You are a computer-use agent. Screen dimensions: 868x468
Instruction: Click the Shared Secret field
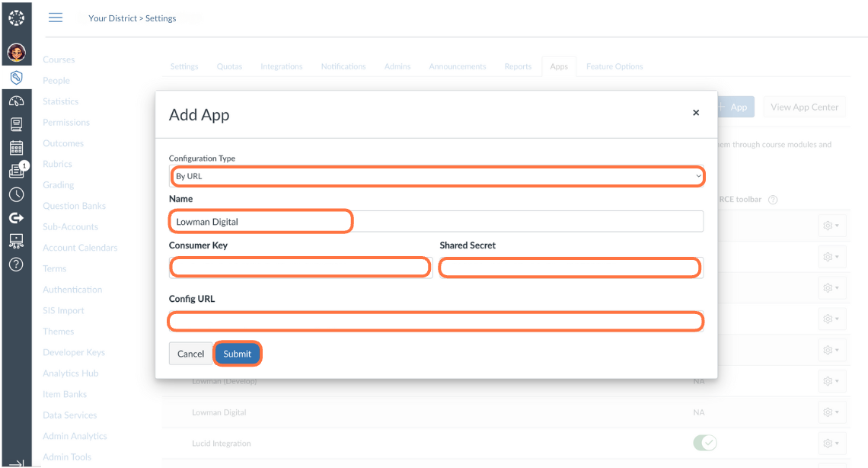(571, 268)
